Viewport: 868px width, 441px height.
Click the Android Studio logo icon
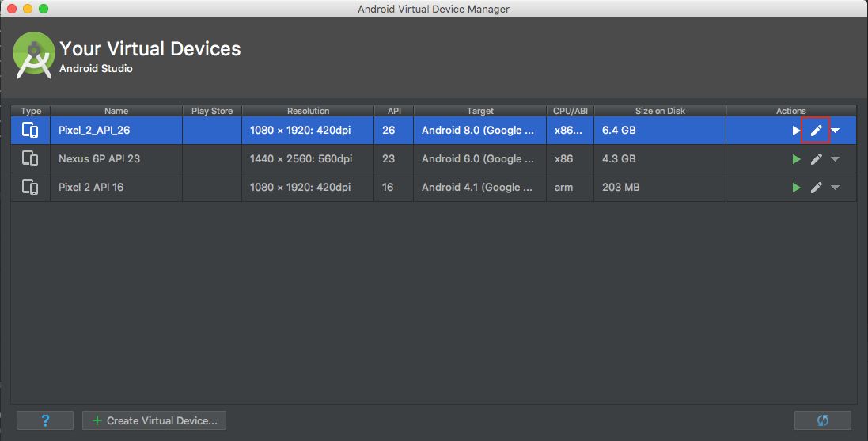coord(34,55)
